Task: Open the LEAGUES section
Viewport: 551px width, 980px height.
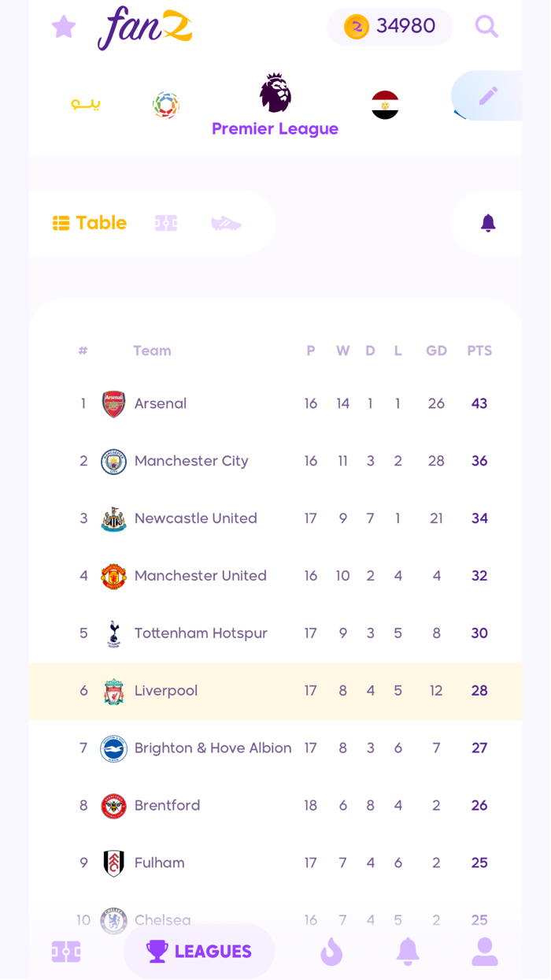Action: [198, 952]
